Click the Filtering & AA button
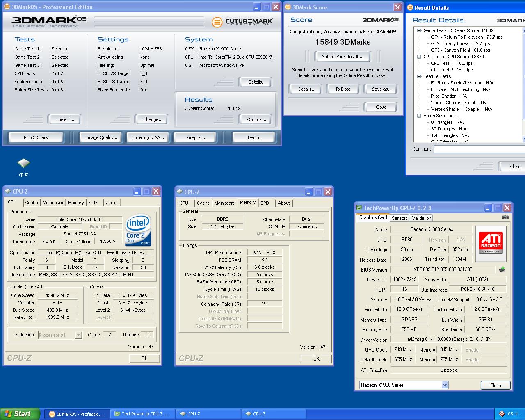 tap(148, 137)
